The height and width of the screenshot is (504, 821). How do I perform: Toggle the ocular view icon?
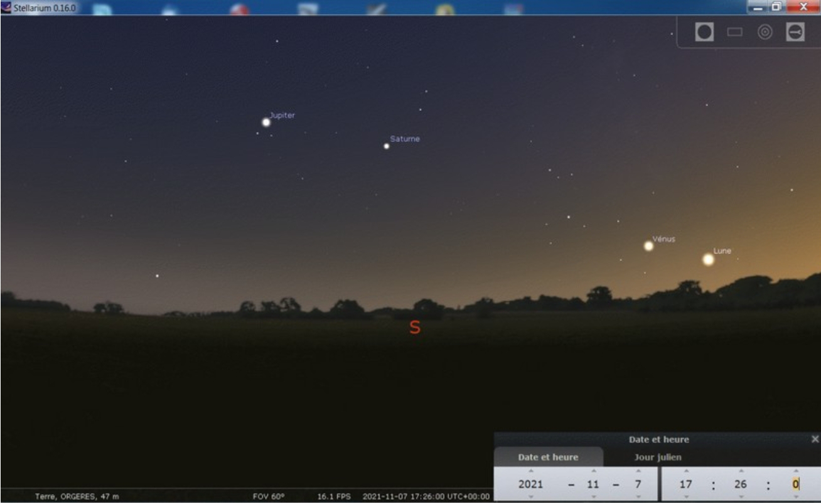704,32
